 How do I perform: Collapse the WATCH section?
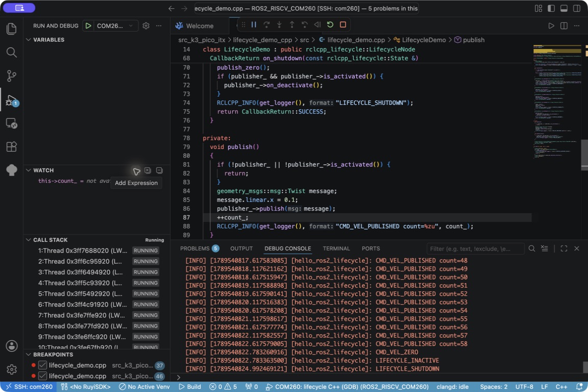click(43, 170)
